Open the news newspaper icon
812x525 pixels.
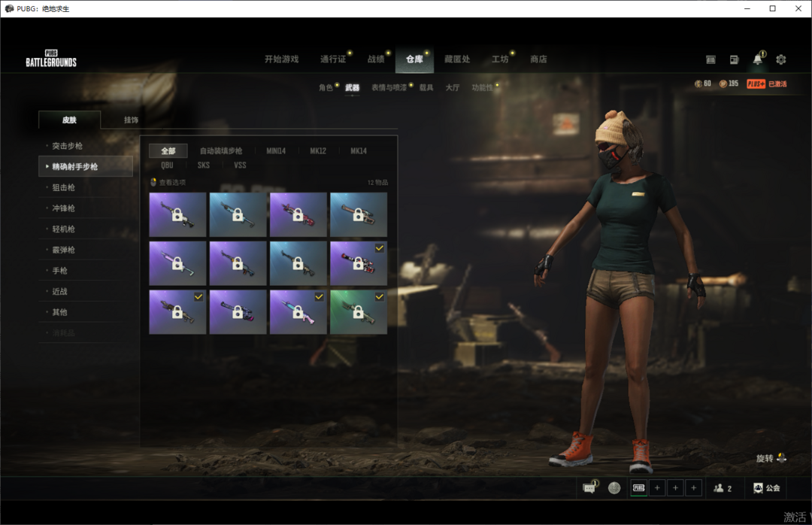click(x=734, y=59)
